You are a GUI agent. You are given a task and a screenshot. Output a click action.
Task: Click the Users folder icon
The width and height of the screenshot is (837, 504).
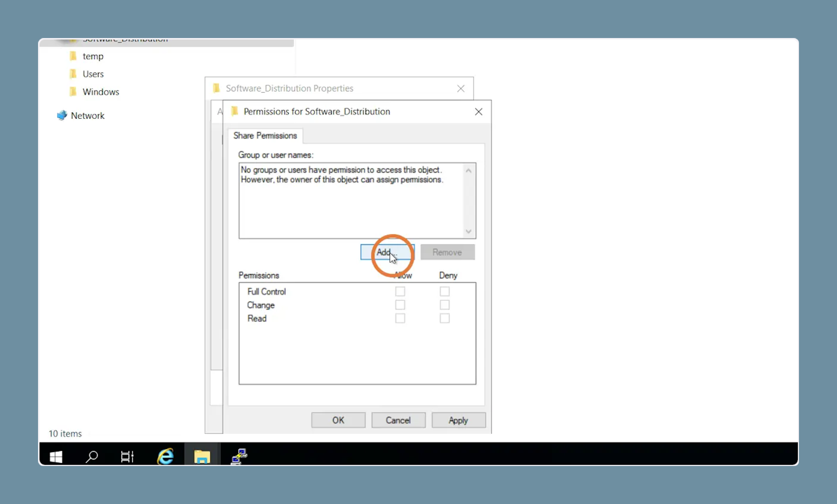tap(73, 74)
